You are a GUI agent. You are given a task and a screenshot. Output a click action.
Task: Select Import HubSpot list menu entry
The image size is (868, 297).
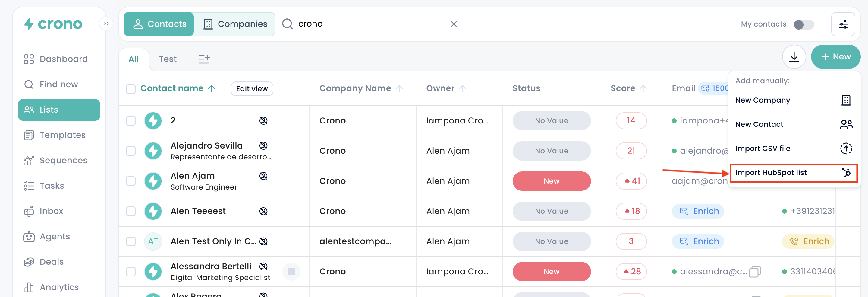pyautogui.click(x=793, y=173)
